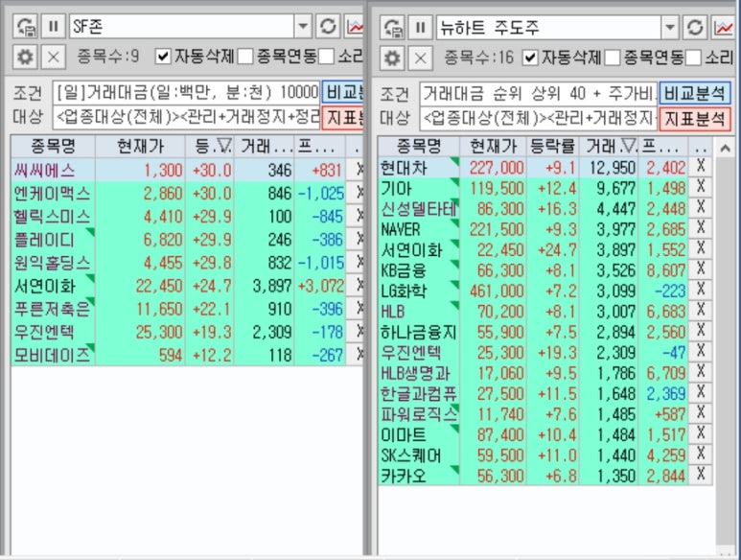
Task: Select 모비데이즈 in SF존 list
Action: pos(52,355)
